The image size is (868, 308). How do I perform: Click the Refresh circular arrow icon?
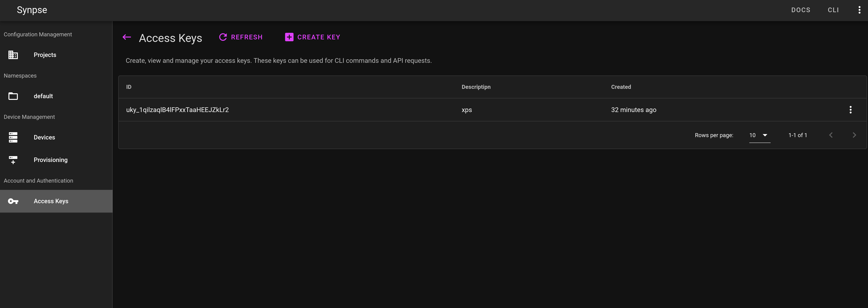click(x=223, y=37)
